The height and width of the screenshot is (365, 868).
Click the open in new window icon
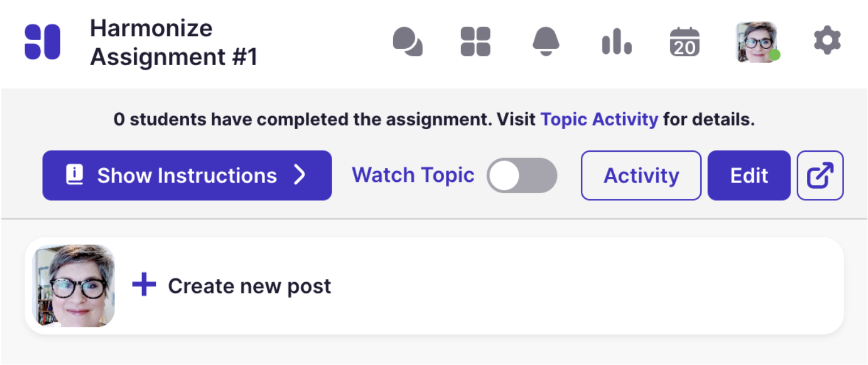820,176
